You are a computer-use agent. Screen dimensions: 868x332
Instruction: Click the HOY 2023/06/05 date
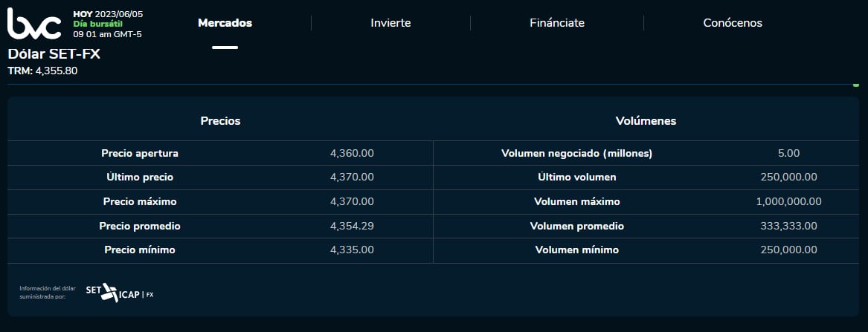pos(108,14)
